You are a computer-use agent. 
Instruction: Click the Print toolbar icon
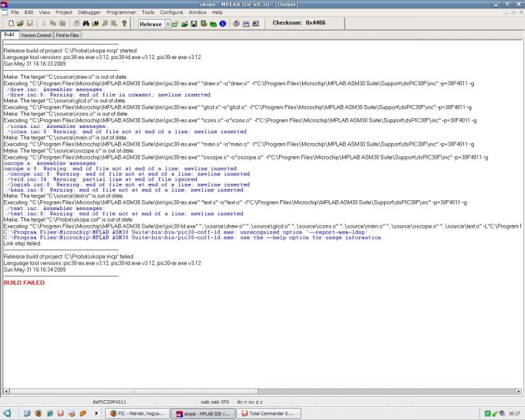click(76, 24)
